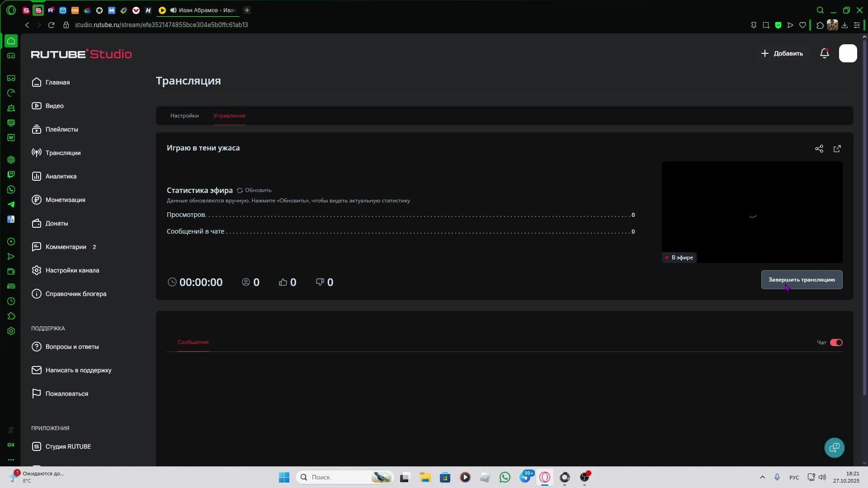Screen dimensions: 868x488
Task: Open stream in new window icon
Action: pyautogui.click(x=837, y=149)
